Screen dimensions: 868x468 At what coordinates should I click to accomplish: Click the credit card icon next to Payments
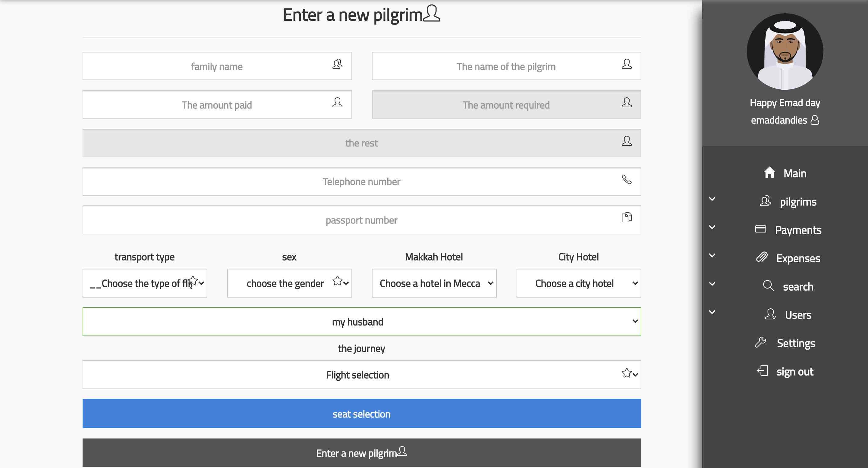[760, 229]
